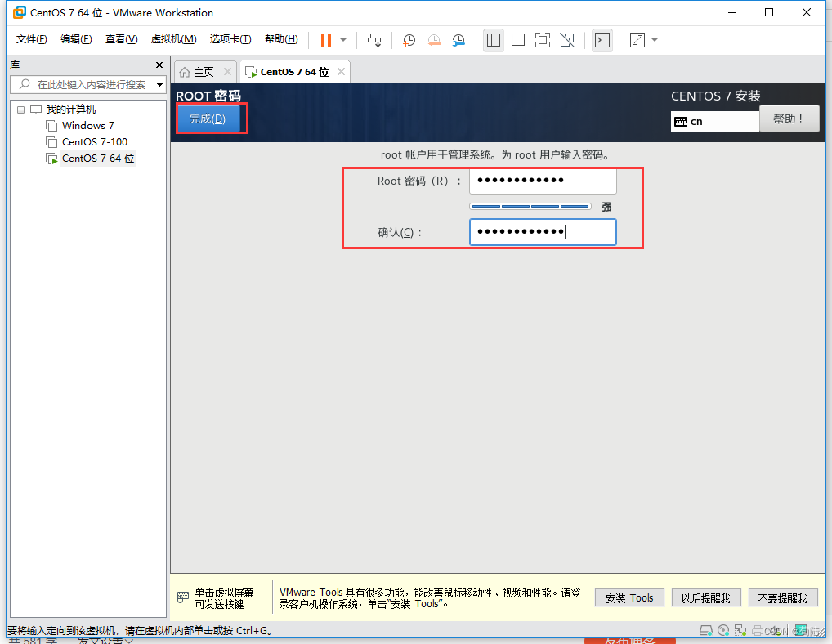This screenshot has width=832, height=644.
Task: Click the ROOT 密码 heading text
Action: (208, 96)
